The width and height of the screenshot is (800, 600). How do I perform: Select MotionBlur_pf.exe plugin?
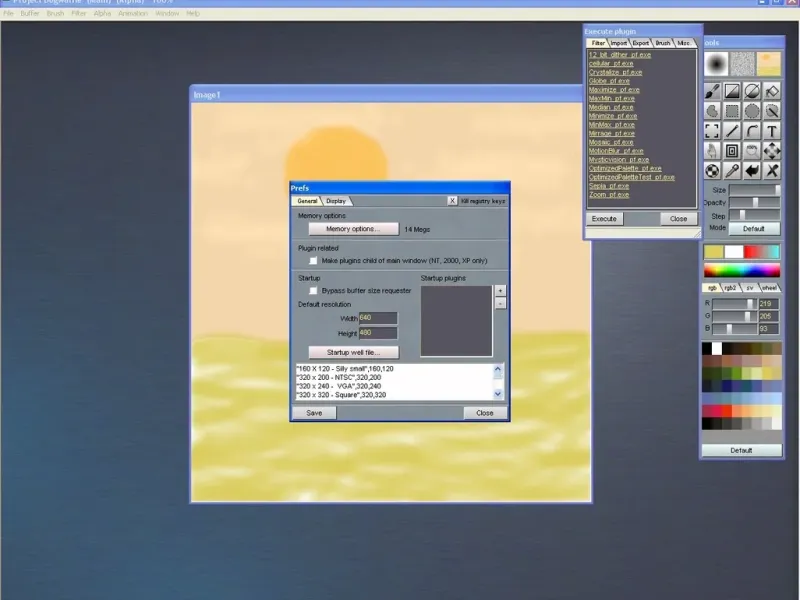pos(616,151)
